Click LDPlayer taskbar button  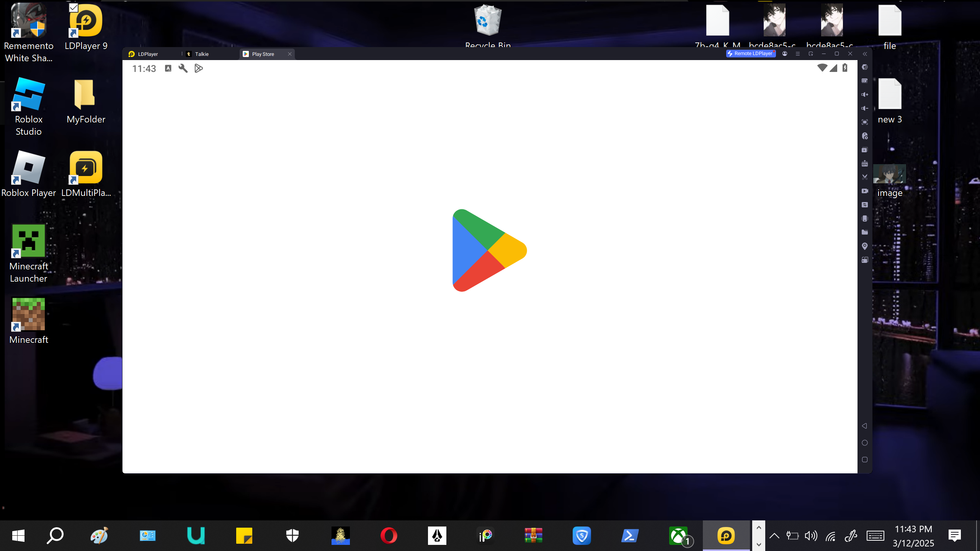(726, 536)
